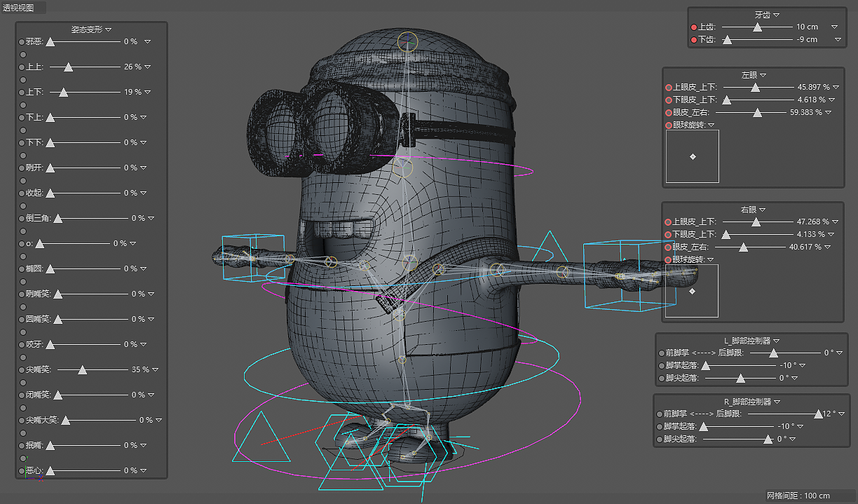Viewport: 858px width, 504px height.
Task: Open the dropdown arrow after 下齿 -9 cm
Action: click(838, 39)
